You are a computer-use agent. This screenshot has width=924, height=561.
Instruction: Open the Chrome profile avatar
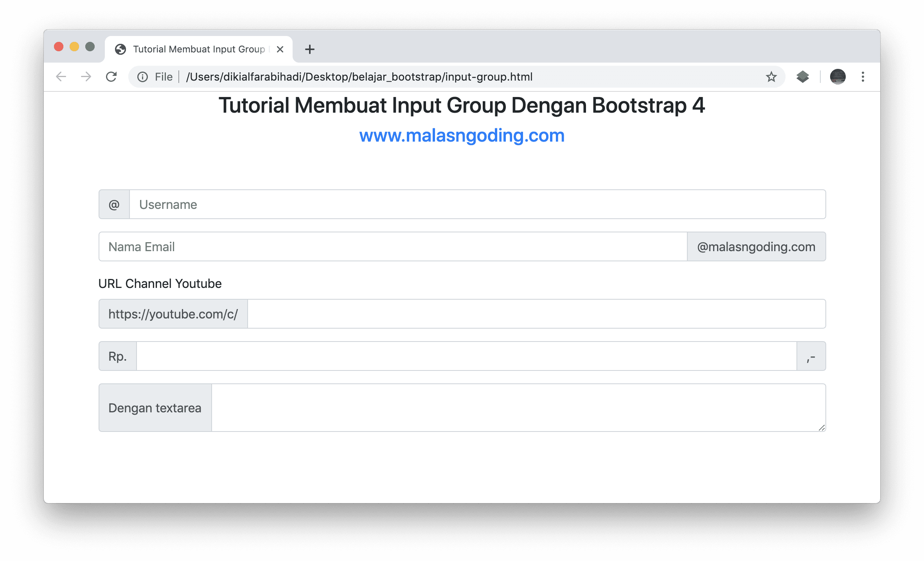click(837, 77)
